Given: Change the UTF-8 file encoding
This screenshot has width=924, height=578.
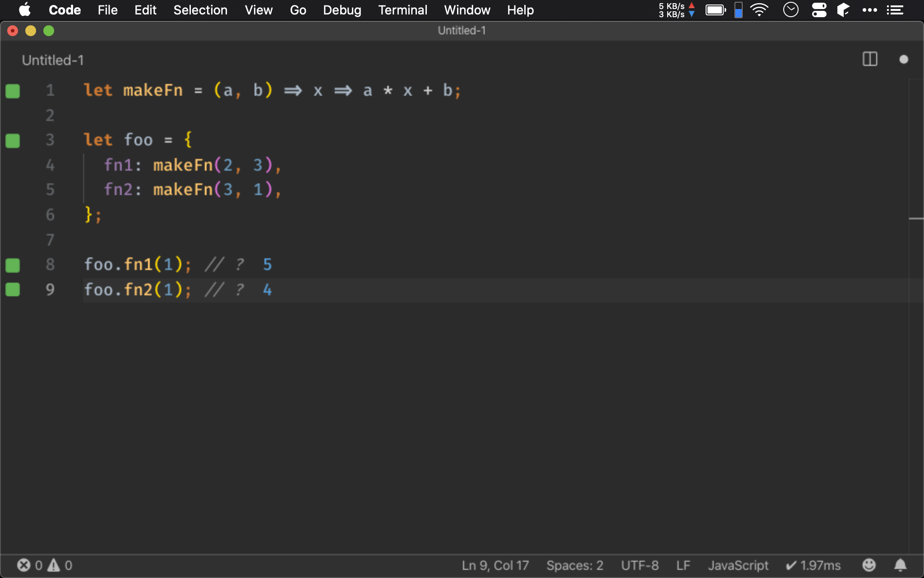Looking at the screenshot, I should 639,565.
